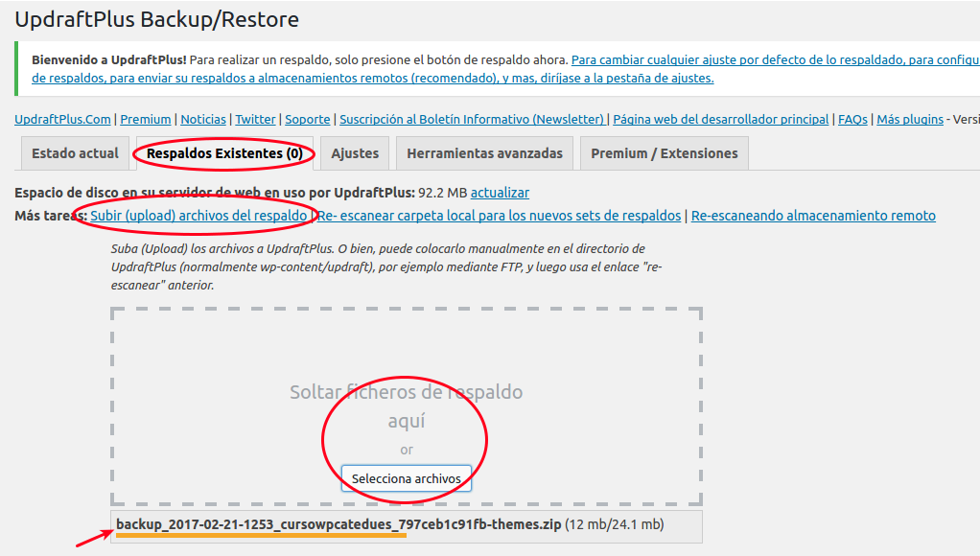The image size is (980, 556).
Task: Click Re-escaneando almacenamiento remoto link
Action: pos(813,216)
